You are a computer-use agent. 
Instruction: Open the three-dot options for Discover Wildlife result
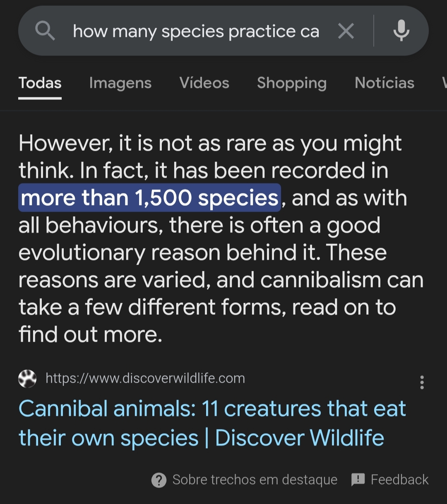click(x=422, y=382)
